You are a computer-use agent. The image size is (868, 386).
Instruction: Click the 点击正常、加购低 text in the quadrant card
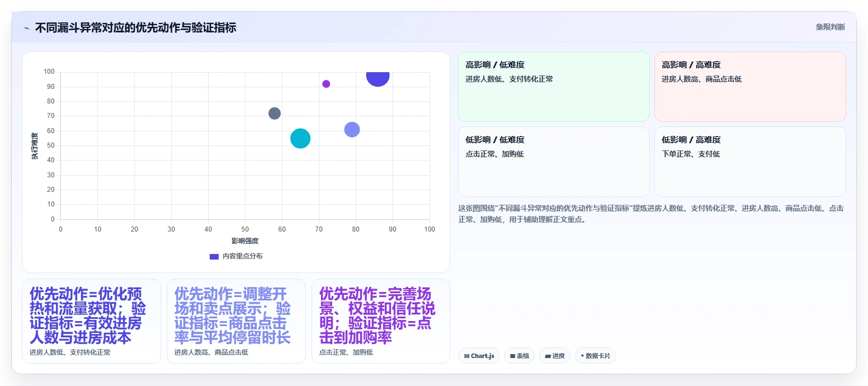[x=495, y=154]
